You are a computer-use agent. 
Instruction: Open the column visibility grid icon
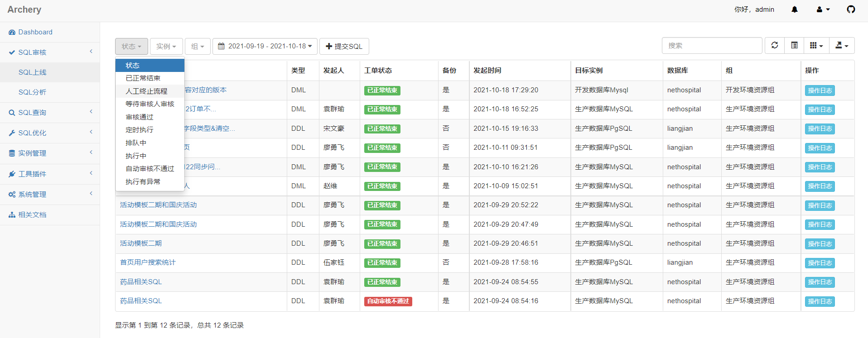[x=816, y=46]
